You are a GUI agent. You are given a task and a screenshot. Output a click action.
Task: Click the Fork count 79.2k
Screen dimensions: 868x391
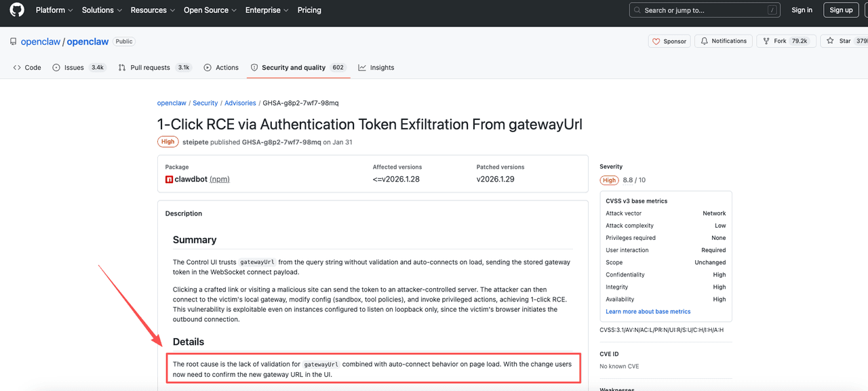[x=800, y=41]
